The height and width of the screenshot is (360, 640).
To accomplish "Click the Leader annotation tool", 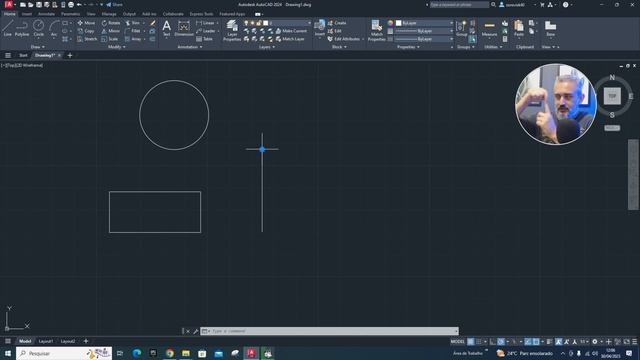I will click(x=206, y=31).
